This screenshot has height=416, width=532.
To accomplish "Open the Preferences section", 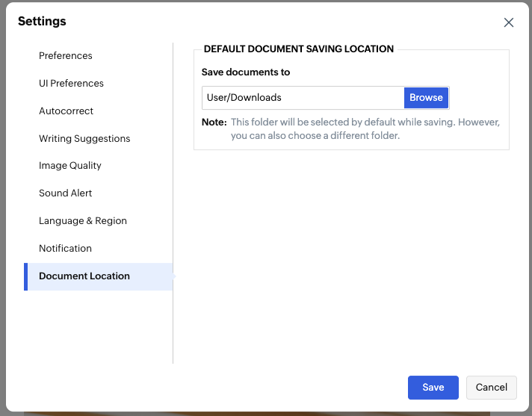I will pos(66,55).
